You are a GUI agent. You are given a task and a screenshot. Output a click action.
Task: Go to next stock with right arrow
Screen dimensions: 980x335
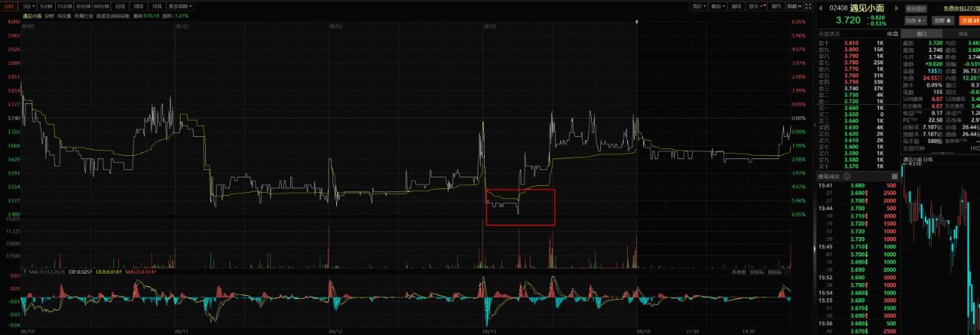tap(897, 8)
